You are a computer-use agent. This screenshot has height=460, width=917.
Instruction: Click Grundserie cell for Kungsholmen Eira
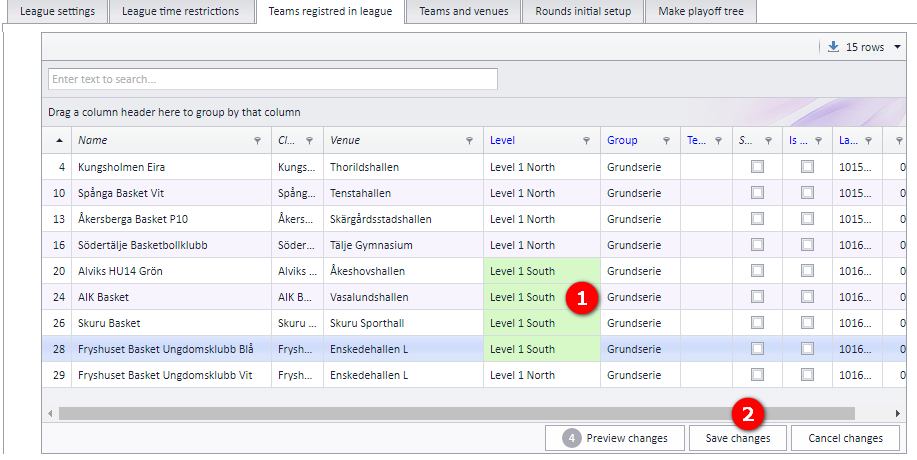(640, 167)
